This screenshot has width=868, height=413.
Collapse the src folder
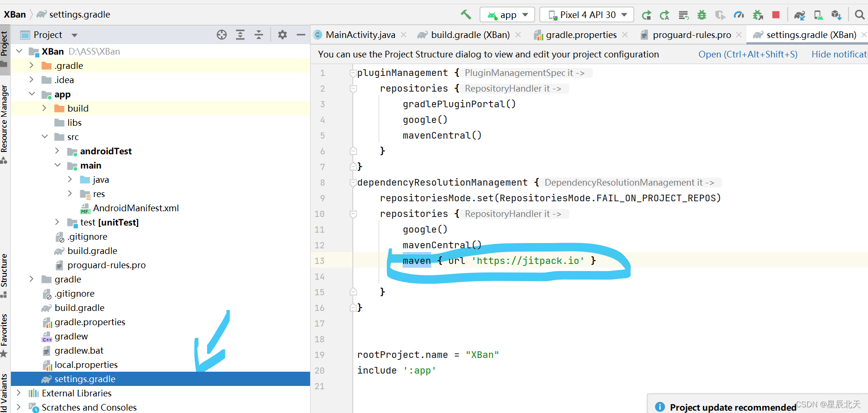(45, 136)
